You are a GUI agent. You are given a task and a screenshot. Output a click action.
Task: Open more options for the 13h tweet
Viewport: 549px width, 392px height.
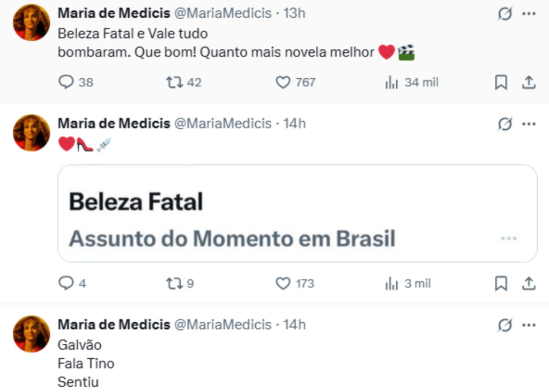(529, 14)
